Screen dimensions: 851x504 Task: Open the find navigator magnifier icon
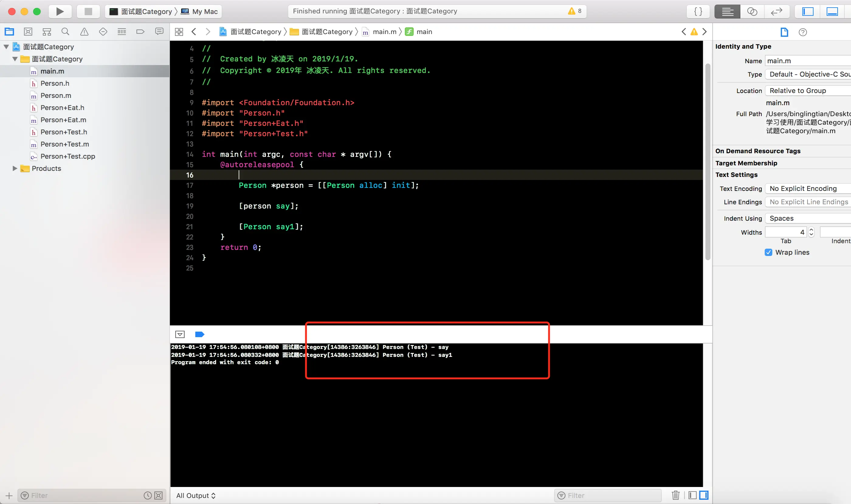[x=65, y=32]
